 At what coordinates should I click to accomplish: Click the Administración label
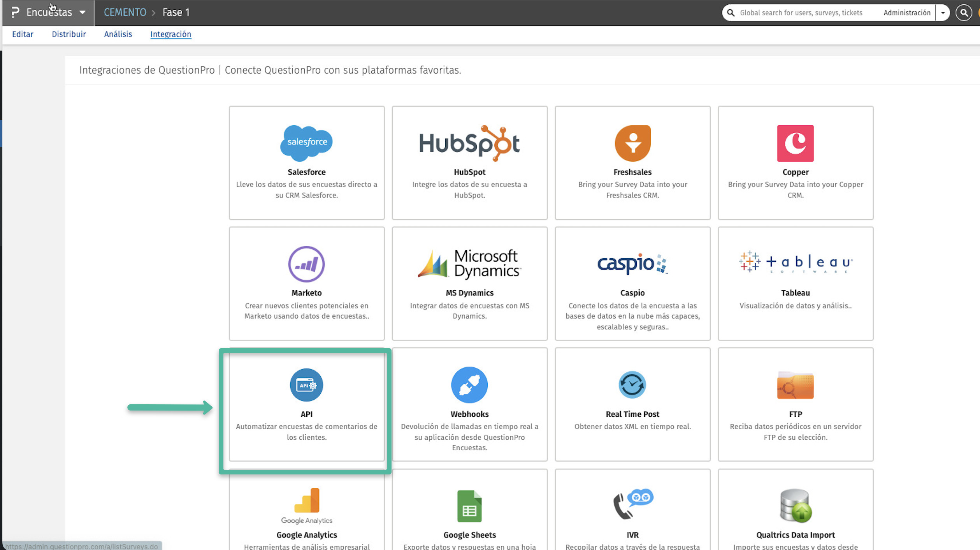(907, 13)
